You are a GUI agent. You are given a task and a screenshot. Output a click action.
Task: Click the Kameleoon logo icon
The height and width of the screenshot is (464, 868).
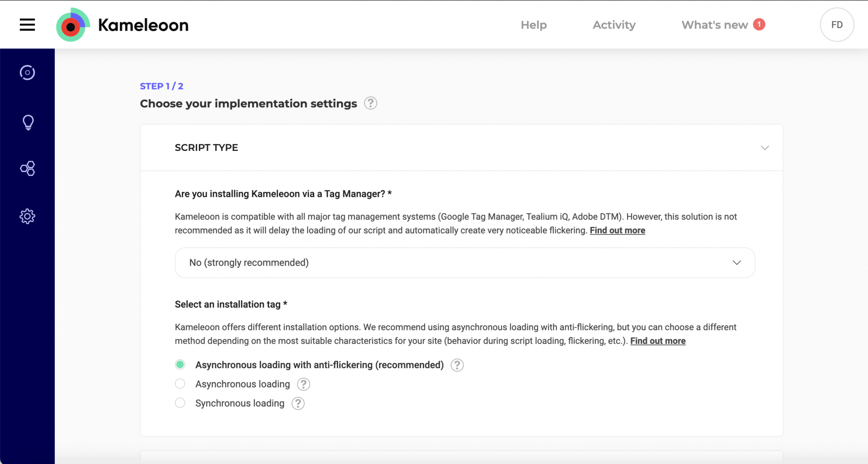click(72, 25)
